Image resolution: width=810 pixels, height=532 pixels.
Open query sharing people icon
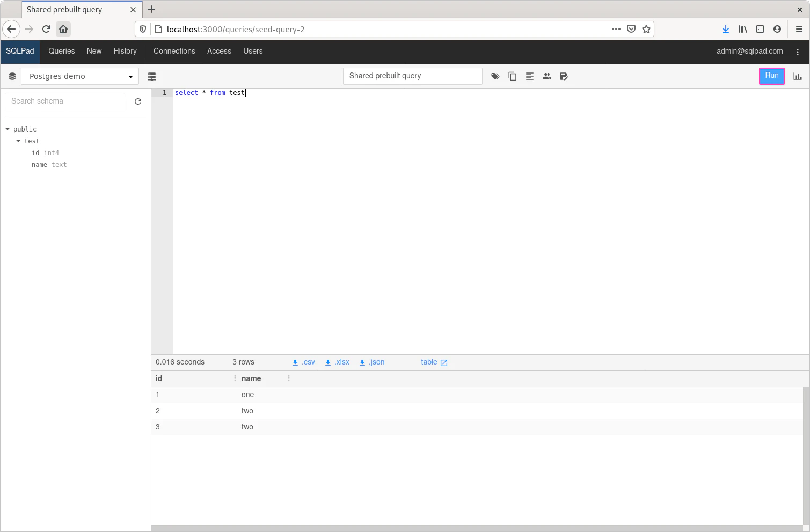(x=546, y=76)
